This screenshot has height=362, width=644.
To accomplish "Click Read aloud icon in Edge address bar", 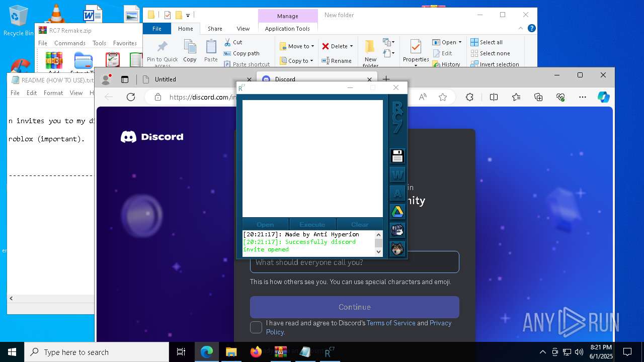I will 423,97.
